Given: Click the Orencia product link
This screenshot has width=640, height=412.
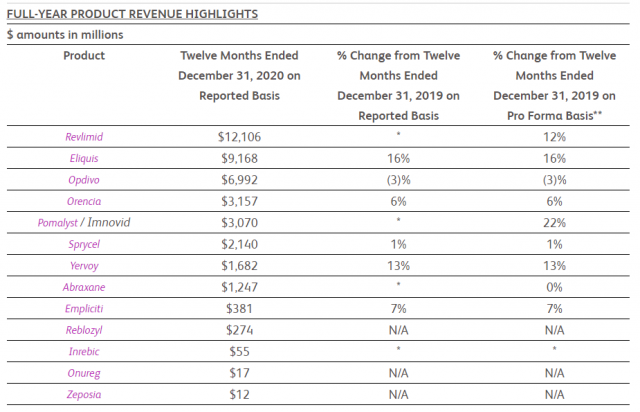Looking at the screenshot, I should 84,200.
